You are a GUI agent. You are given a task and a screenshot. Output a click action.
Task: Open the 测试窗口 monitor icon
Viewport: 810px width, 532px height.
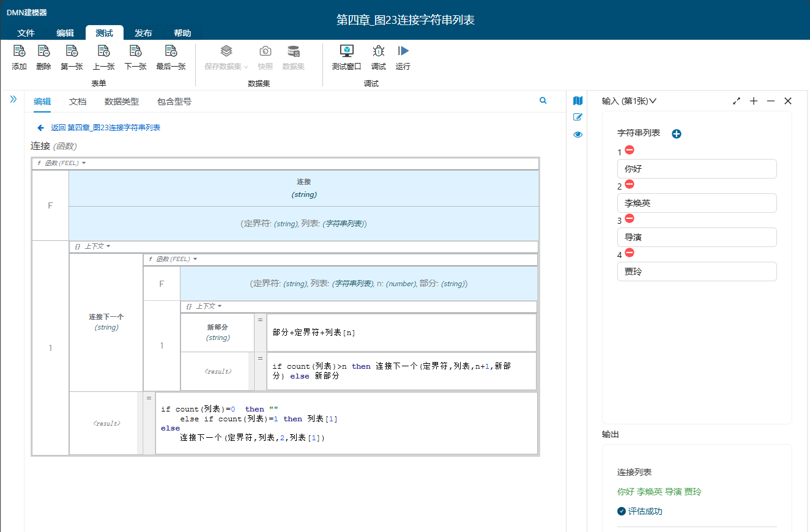coord(347,51)
